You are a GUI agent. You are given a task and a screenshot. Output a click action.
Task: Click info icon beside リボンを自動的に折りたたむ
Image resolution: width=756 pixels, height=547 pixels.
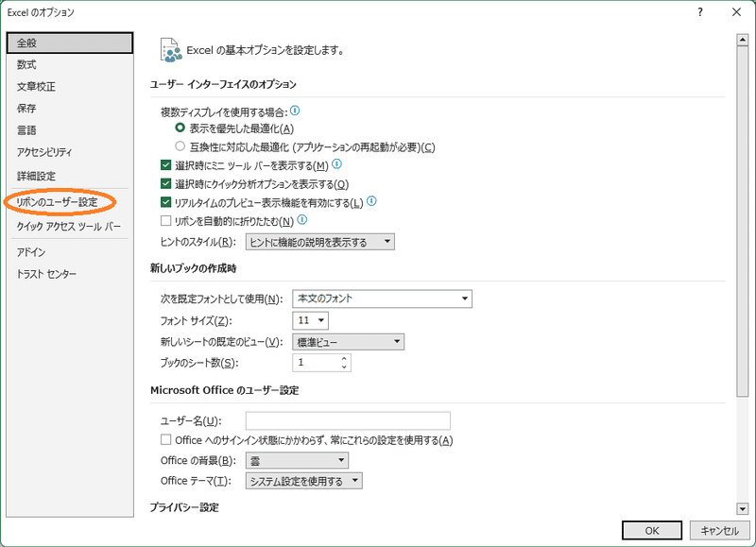tap(301, 220)
